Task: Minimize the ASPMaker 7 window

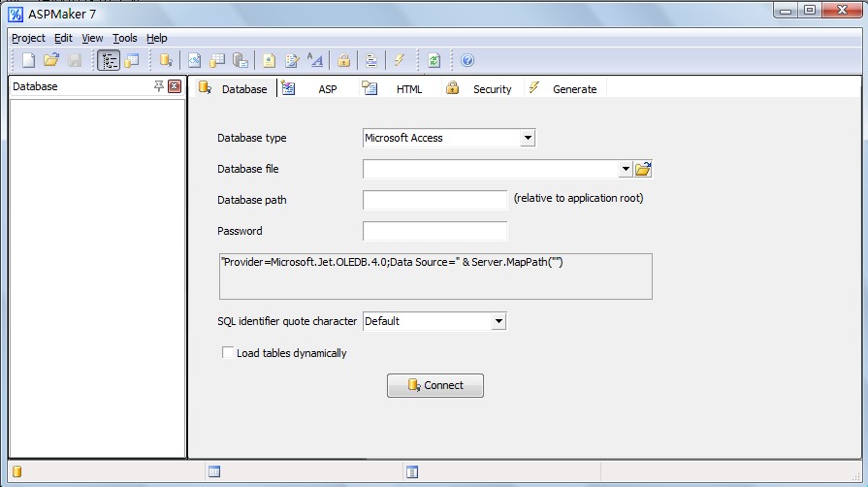Action: (x=785, y=10)
